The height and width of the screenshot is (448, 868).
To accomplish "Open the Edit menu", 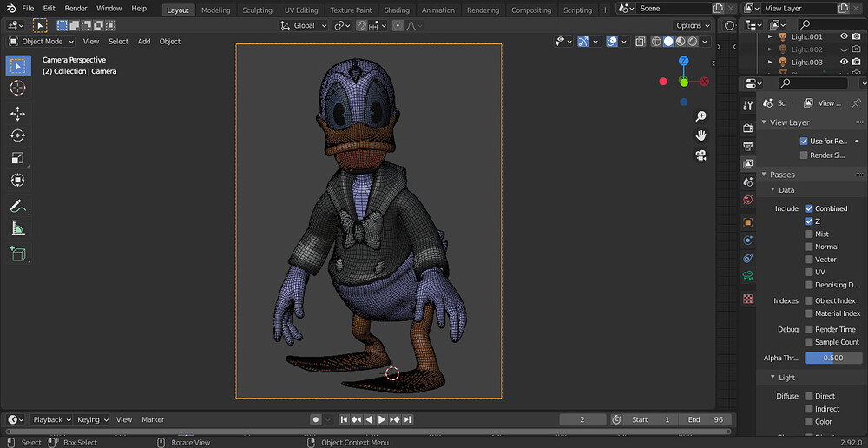I will point(49,9).
